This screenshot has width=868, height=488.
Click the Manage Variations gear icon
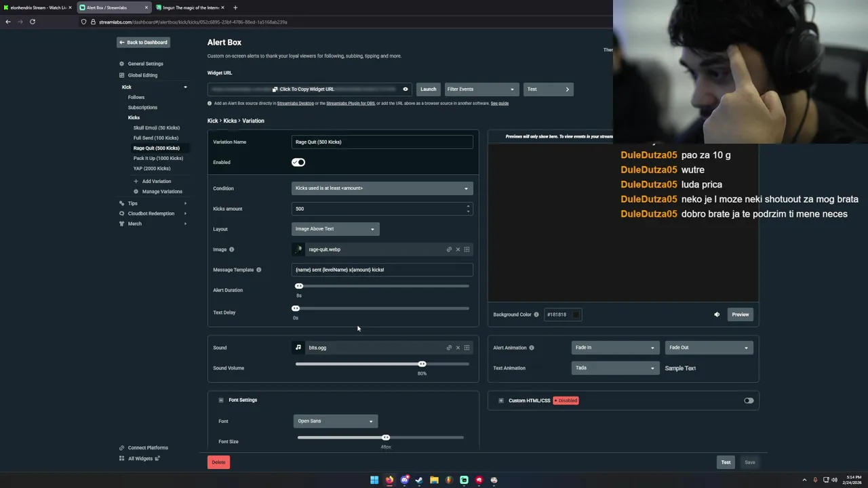click(136, 191)
